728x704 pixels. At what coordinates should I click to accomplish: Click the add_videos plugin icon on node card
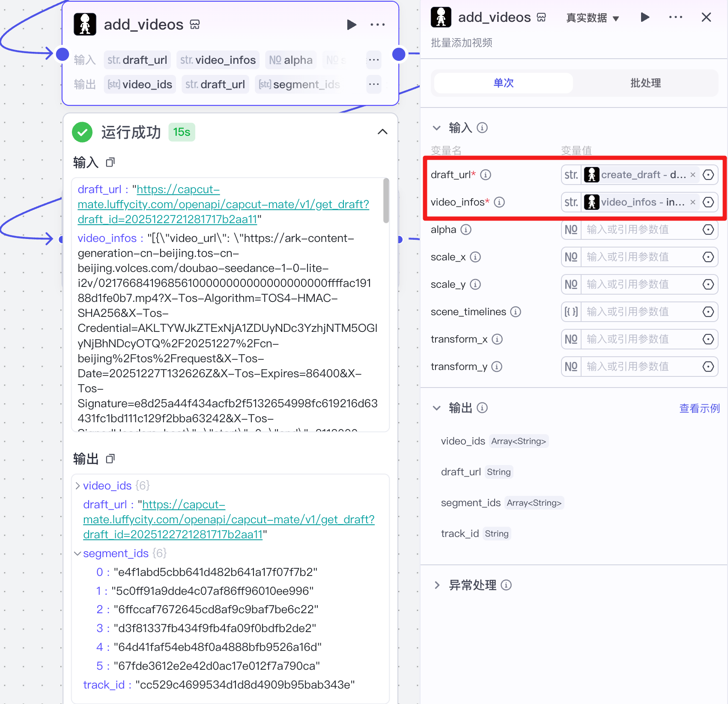[x=85, y=24]
